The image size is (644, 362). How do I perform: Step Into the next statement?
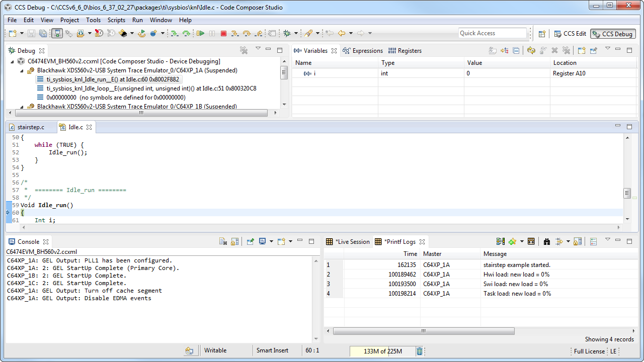click(x=234, y=33)
